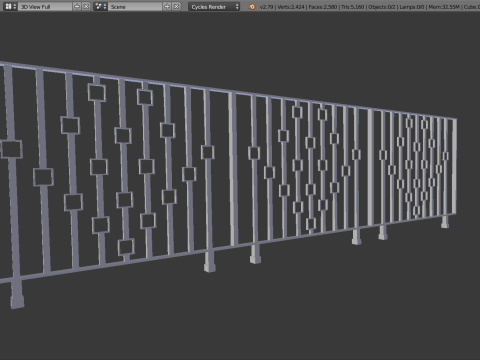Open the screen layout browse menu icon
Screen dimensions: 480x360
pyautogui.click(x=10, y=6)
